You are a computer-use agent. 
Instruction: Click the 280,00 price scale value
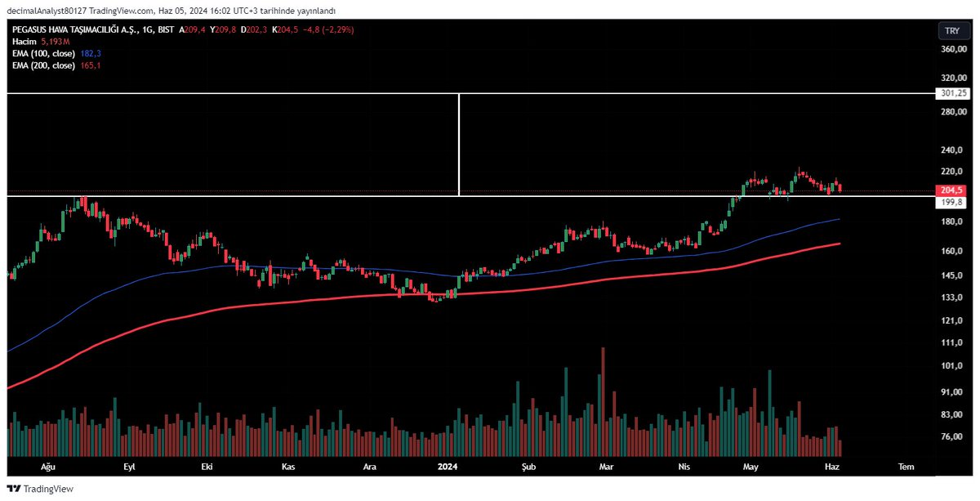[x=953, y=111]
